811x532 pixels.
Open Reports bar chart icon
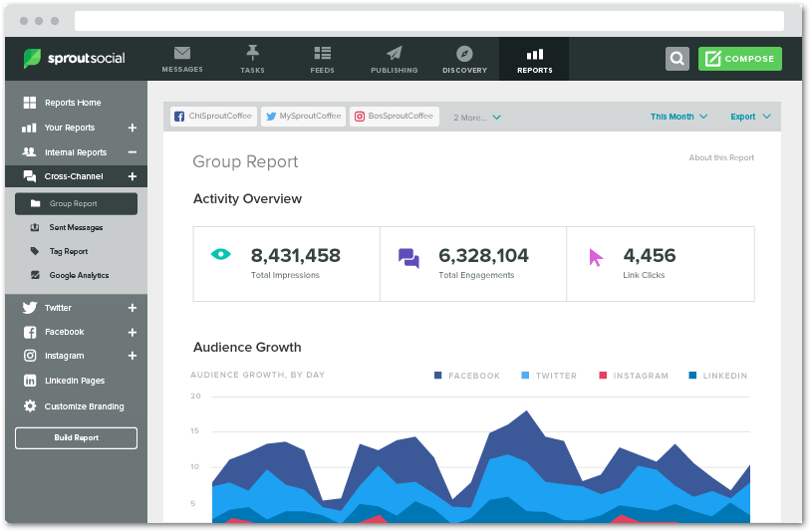point(535,54)
